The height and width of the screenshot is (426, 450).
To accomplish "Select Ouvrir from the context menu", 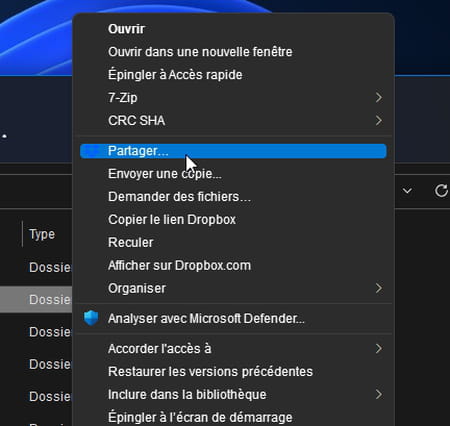I will point(126,29).
